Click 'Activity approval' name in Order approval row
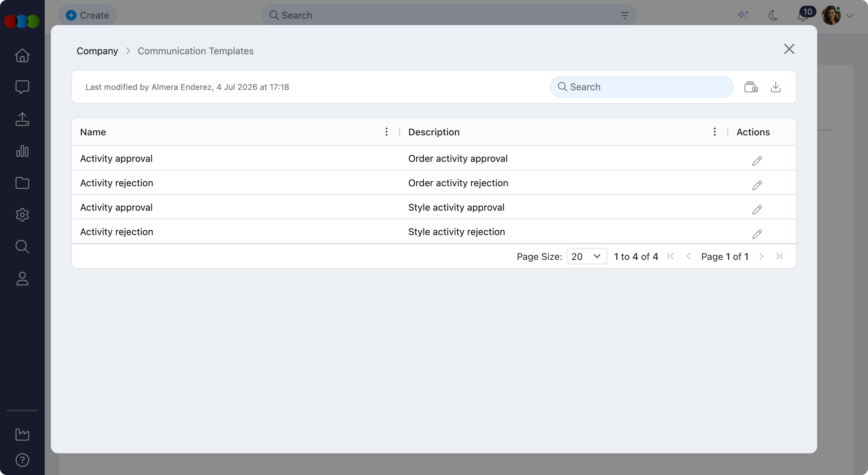 (x=116, y=158)
